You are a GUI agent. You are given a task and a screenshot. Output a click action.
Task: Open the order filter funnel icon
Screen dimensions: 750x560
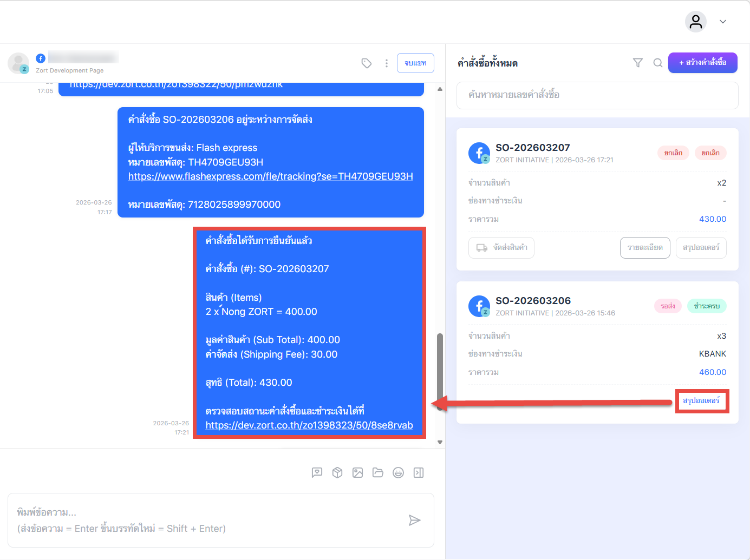pos(638,63)
